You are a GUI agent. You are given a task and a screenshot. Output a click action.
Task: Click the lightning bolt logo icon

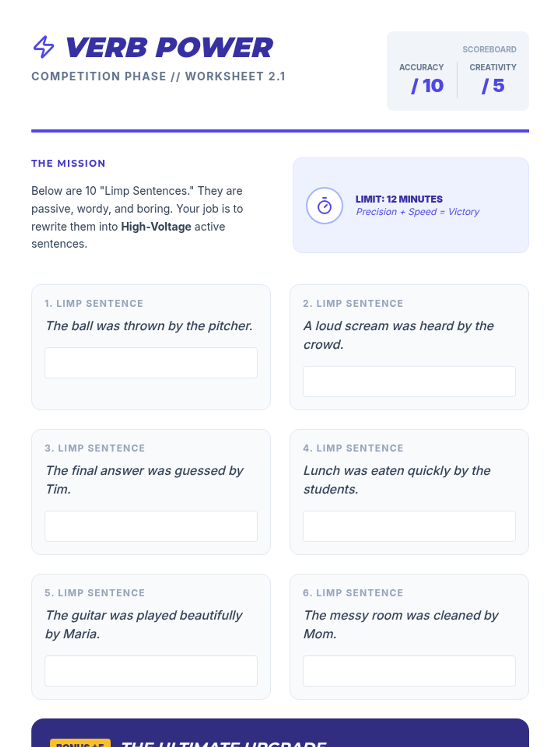pyautogui.click(x=43, y=47)
